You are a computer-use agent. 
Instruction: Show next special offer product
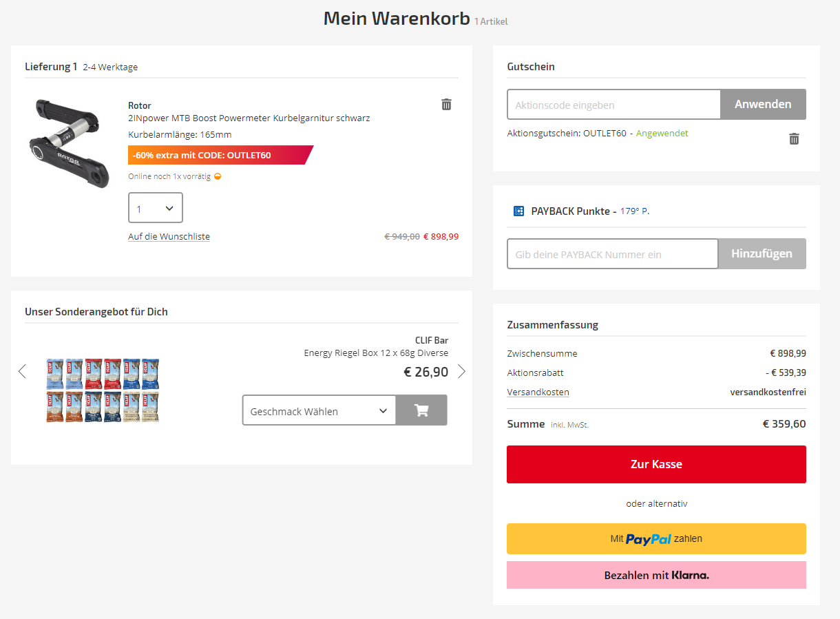pos(461,372)
